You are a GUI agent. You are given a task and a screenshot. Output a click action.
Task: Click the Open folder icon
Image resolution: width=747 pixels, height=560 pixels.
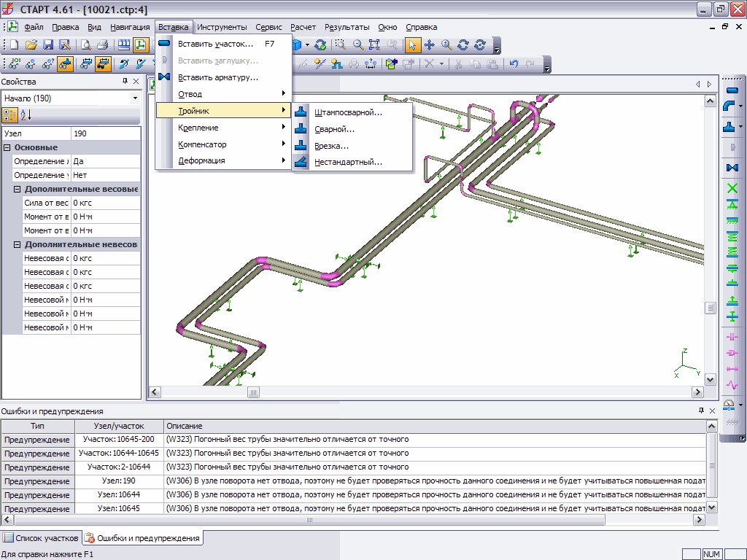click(x=31, y=44)
